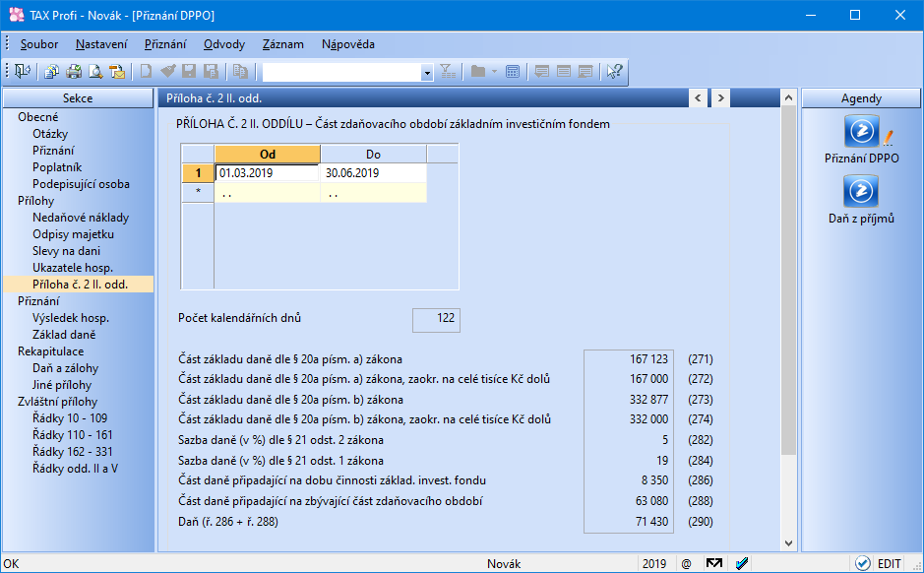Select the Ukazatele hosp. section
This screenshot has width=924, height=573.
[73, 268]
